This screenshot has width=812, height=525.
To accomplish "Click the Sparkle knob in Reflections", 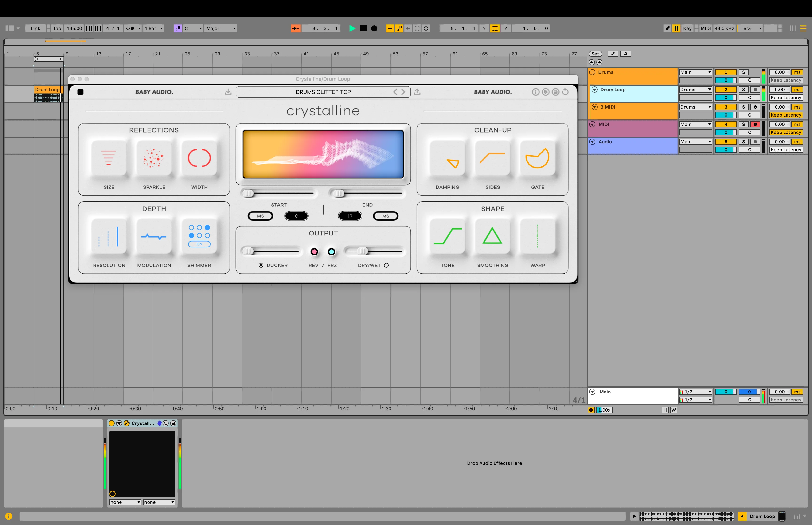I will point(154,158).
